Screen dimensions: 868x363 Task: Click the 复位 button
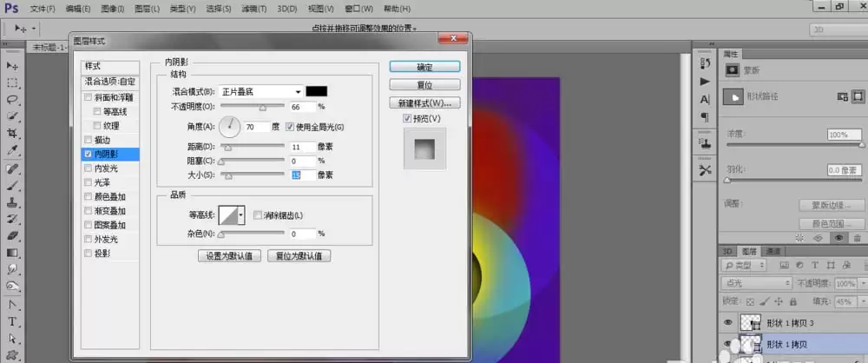(424, 85)
